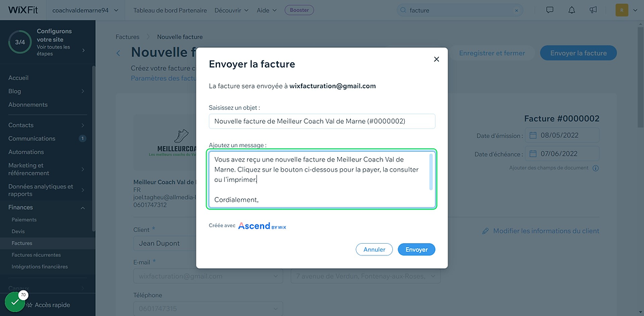The height and width of the screenshot is (316, 644).
Task: Open the chat messages icon in top bar
Action: pyautogui.click(x=550, y=11)
